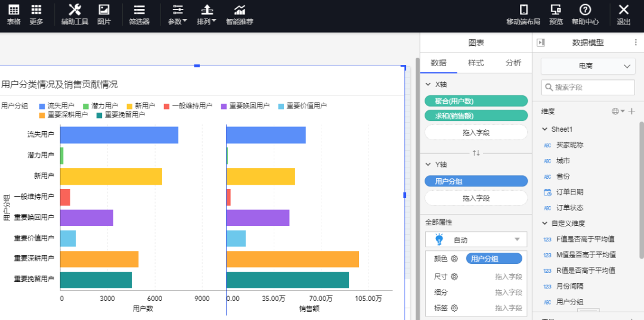Switch to the 样式 style tab
Image resolution: width=644 pixels, height=320 pixels.
[x=475, y=63]
